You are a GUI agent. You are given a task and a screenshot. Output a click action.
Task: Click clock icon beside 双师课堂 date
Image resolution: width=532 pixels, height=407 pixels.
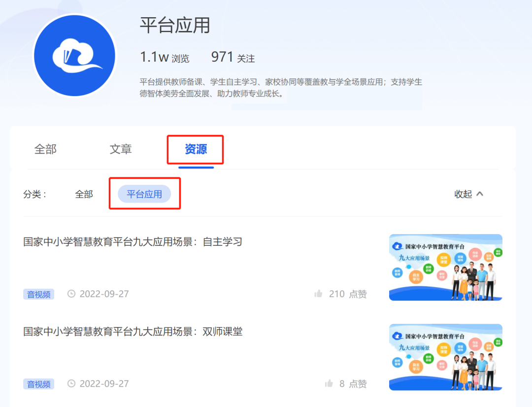tap(71, 384)
